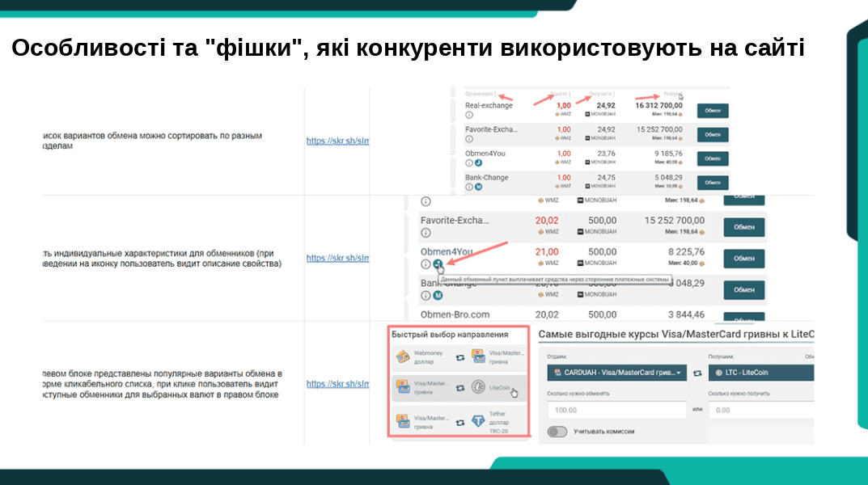This screenshot has height=485, width=868.
Task: Toggle the Учитывать комиссии switch
Action: pos(557,432)
